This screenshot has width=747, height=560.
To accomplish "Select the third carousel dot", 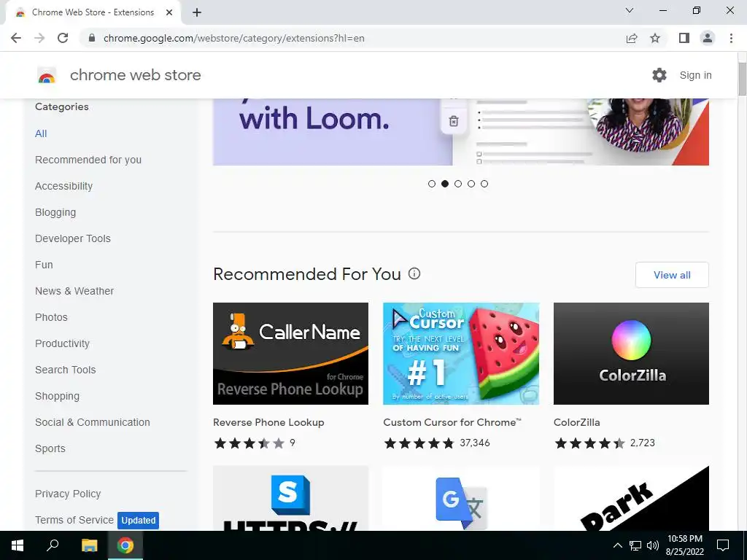I will [x=458, y=184].
